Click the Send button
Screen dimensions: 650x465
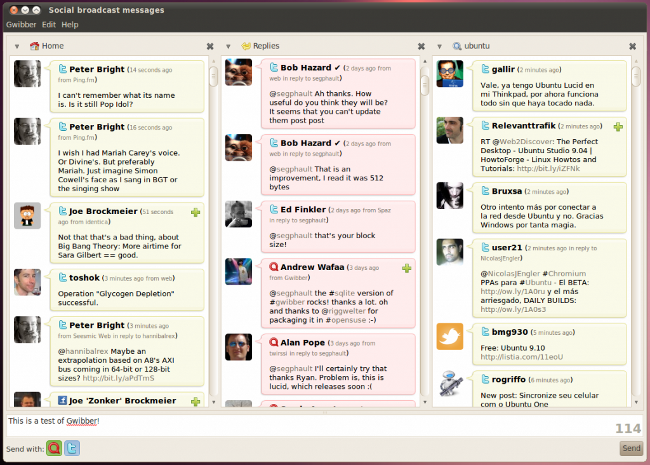point(631,448)
